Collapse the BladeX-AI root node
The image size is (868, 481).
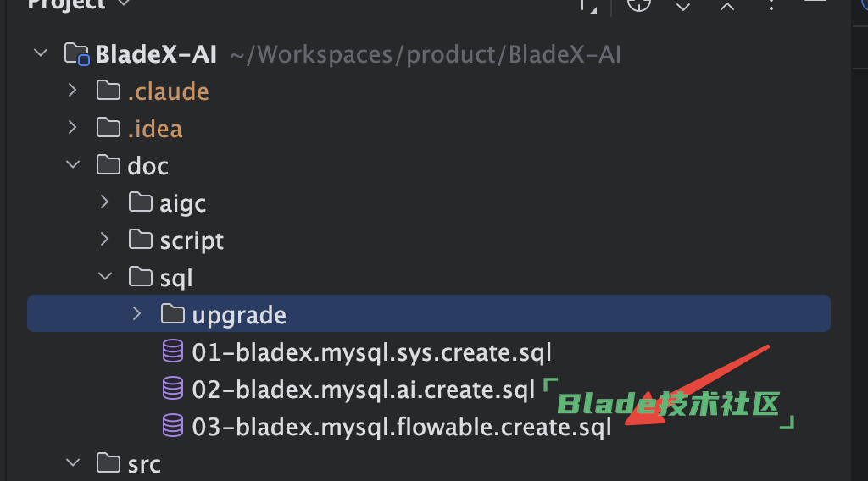(41, 53)
